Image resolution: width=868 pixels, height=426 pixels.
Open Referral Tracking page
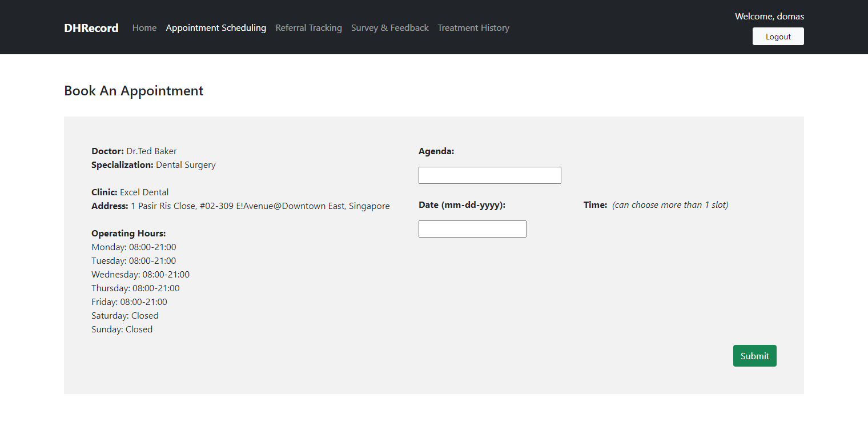click(x=308, y=27)
